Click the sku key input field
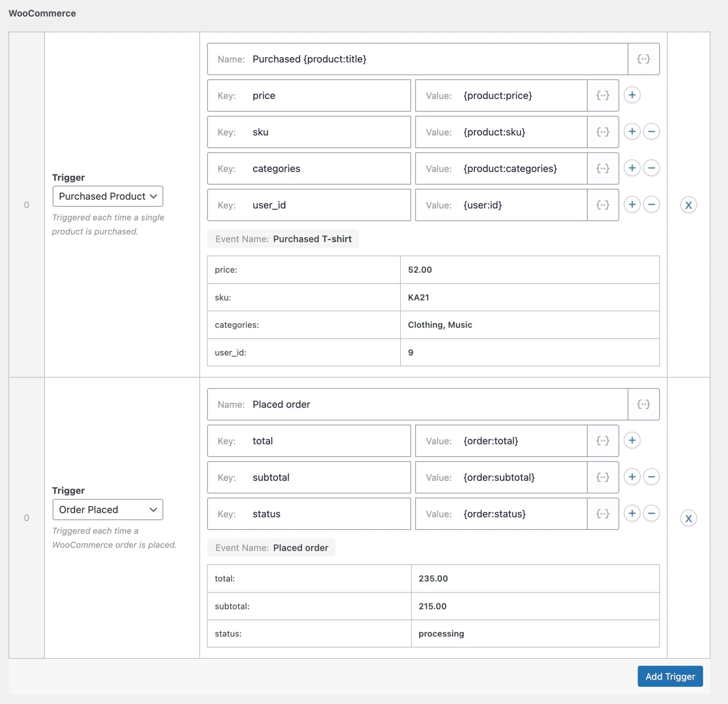728x704 pixels. click(327, 132)
